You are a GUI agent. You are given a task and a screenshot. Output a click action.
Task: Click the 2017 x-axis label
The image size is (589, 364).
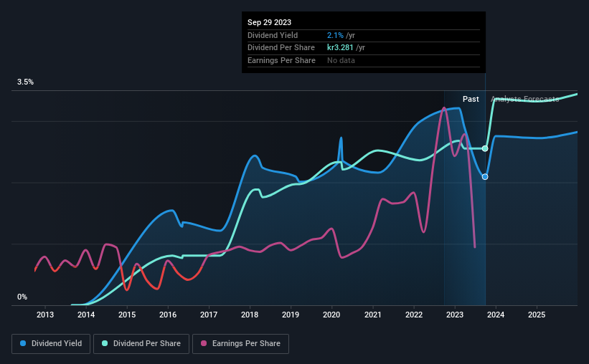point(209,315)
